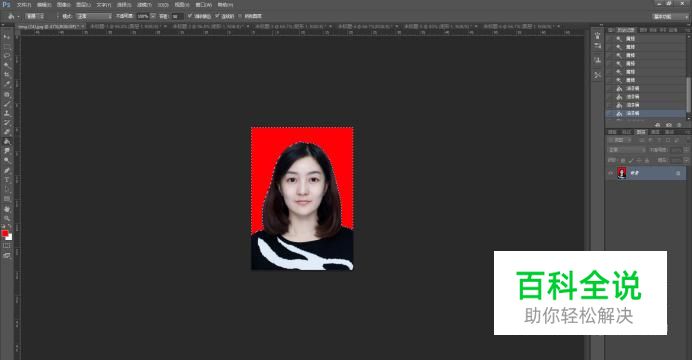Open the 不透明度 opacity slider arrow in options bar
The image size is (692, 360).
[153, 16]
